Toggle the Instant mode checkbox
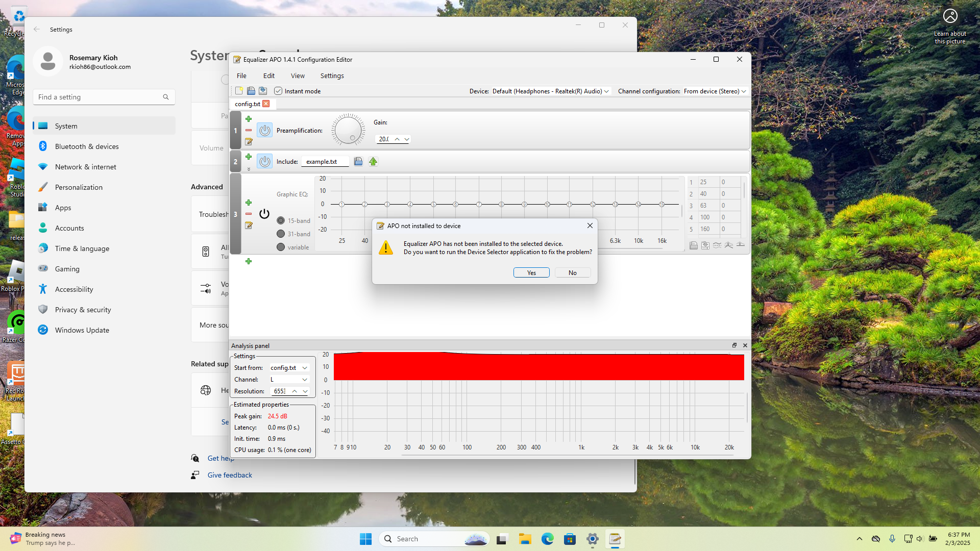 [x=278, y=91]
